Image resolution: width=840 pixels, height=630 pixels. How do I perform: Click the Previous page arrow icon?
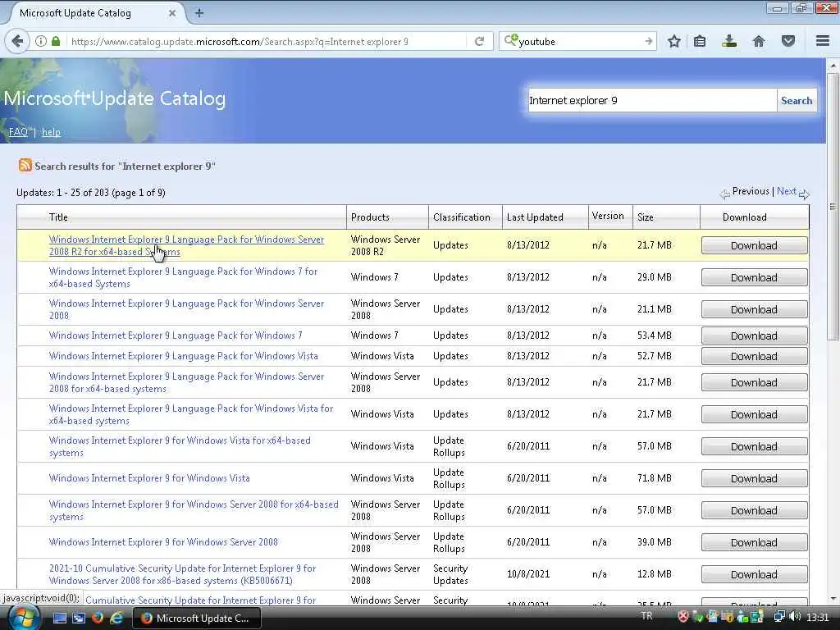click(725, 194)
